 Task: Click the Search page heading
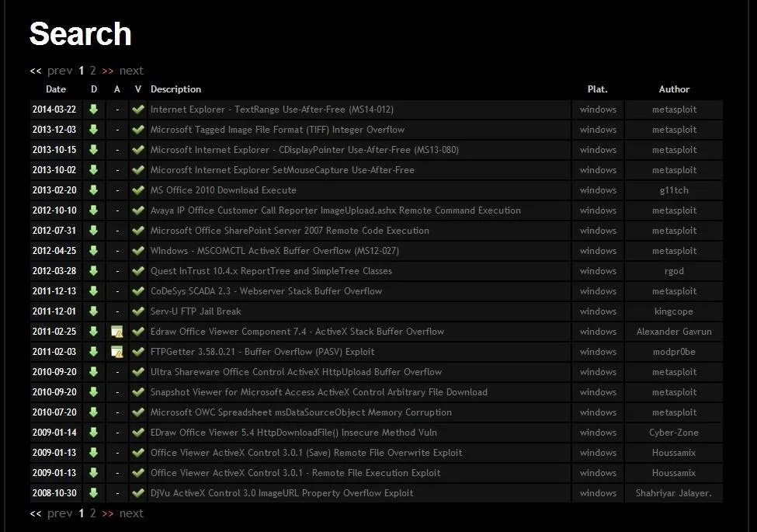click(x=80, y=34)
